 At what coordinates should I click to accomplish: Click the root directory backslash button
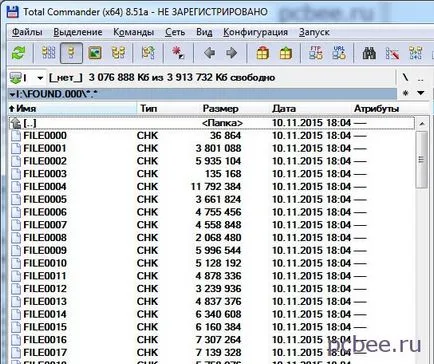405,78
